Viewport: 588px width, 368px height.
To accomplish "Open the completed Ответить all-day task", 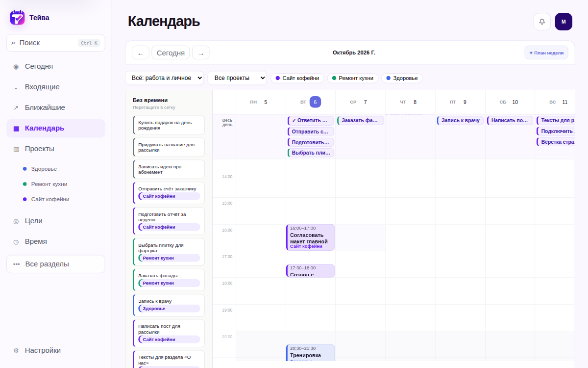I will point(311,121).
